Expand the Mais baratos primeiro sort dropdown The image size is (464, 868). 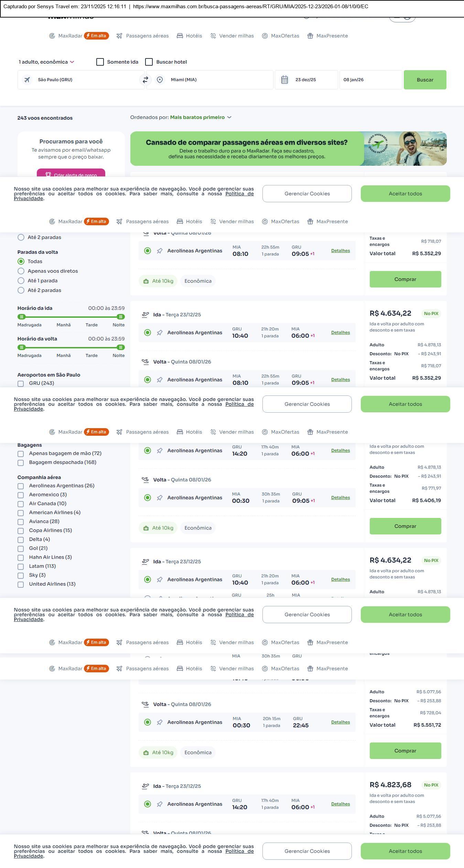point(201,117)
